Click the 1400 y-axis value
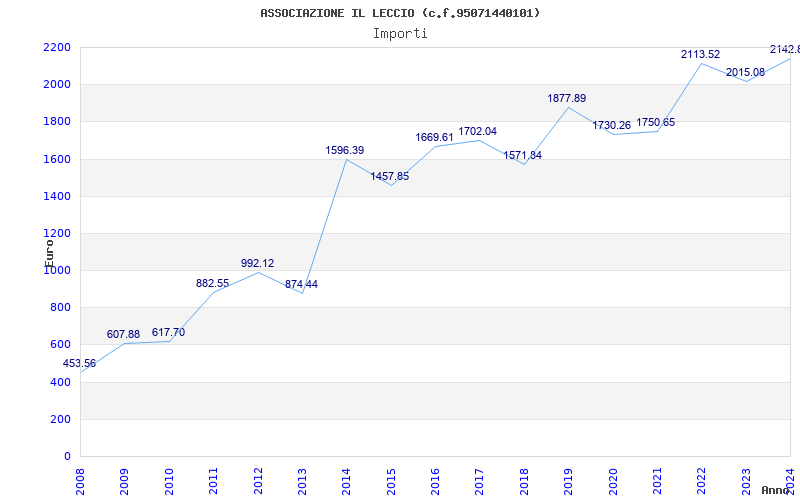This screenshot has width=800, height=500. [57, 196]
